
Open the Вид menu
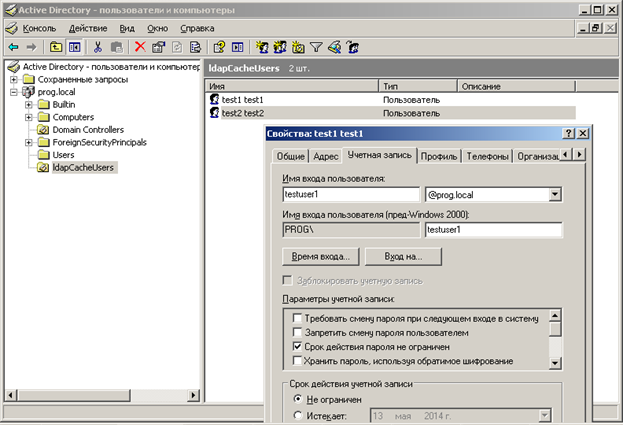point(127,28)
